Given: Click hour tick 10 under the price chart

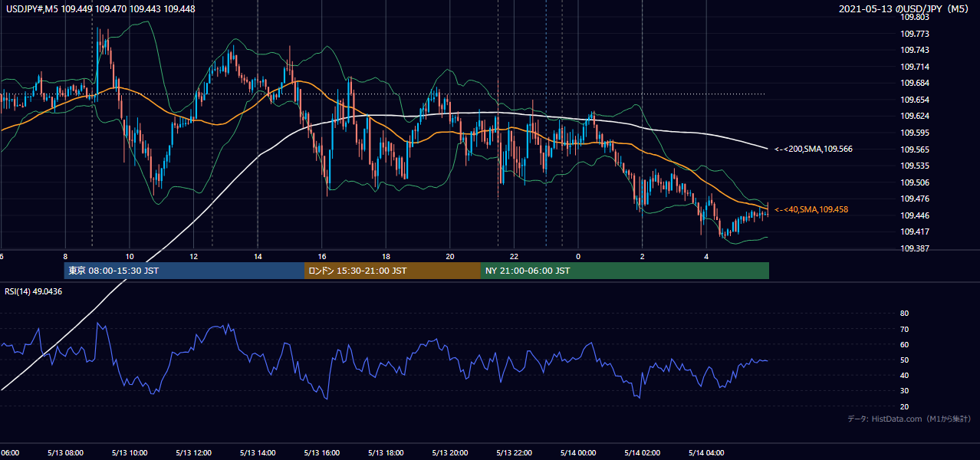Looking at the screenshot, I should point(130,256).
